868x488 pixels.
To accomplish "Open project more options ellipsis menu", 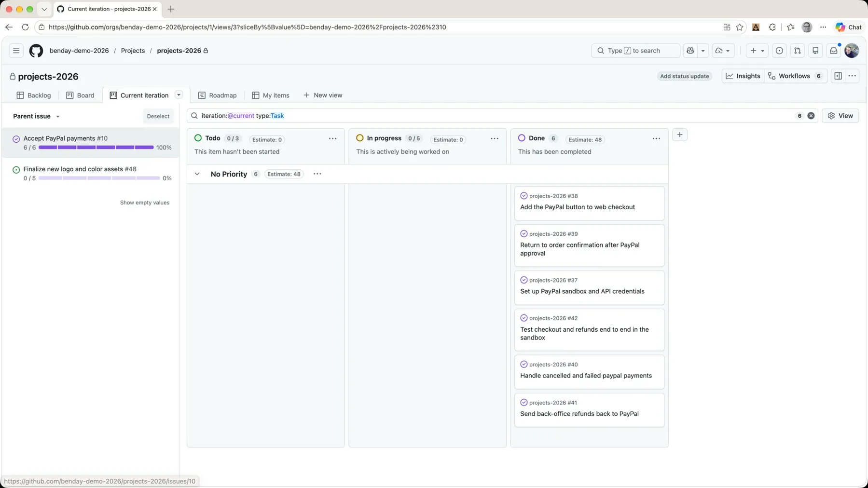I will tap(852, 76).
